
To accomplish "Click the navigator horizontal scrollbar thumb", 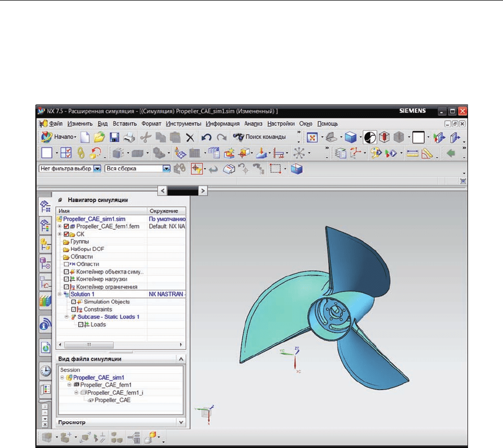I will click(x=89, y=345).
